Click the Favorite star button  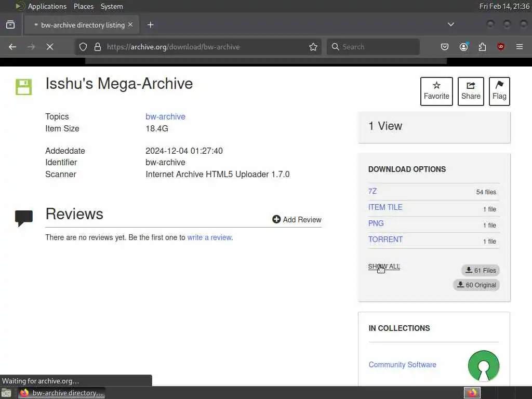[436, 91]
